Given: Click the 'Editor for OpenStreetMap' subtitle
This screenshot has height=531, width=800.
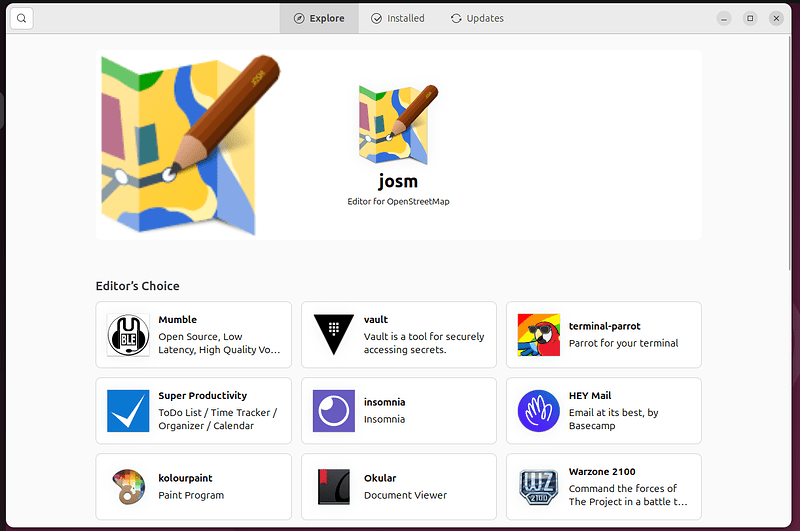Looking at the screenshot, I should click(x=398, y=201).
